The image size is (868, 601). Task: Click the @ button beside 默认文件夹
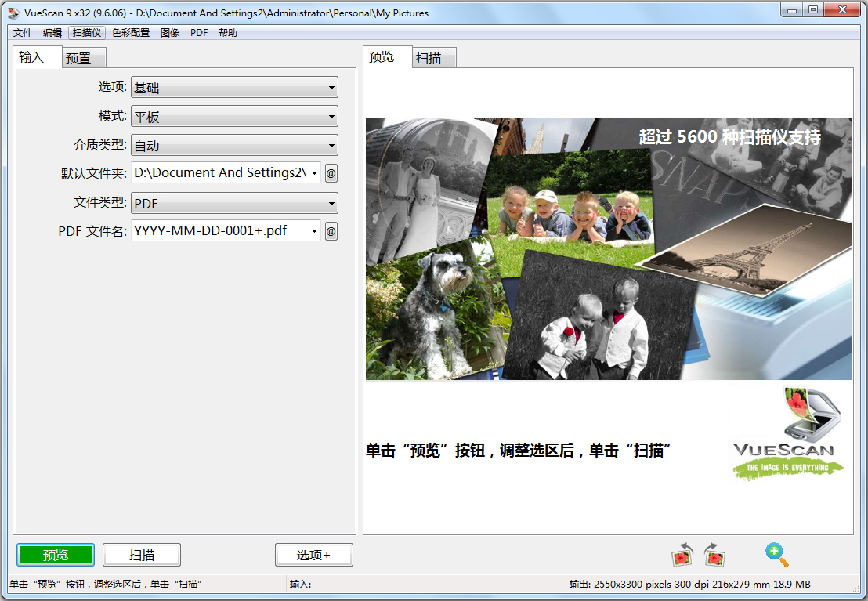(331, 173)
